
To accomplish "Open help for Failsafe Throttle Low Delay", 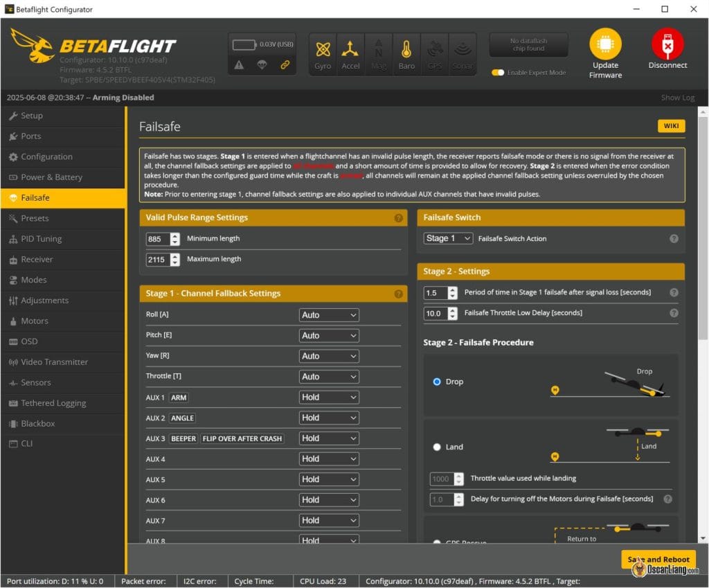I will click(x=674, y=313).
